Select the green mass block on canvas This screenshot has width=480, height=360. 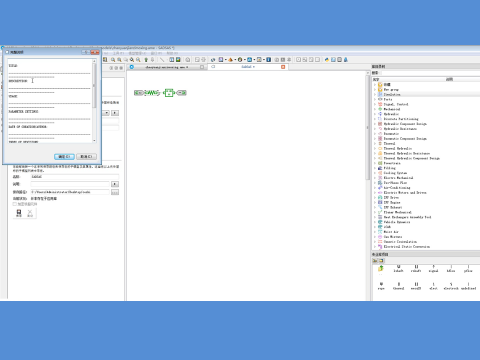[x=169, y=93]
